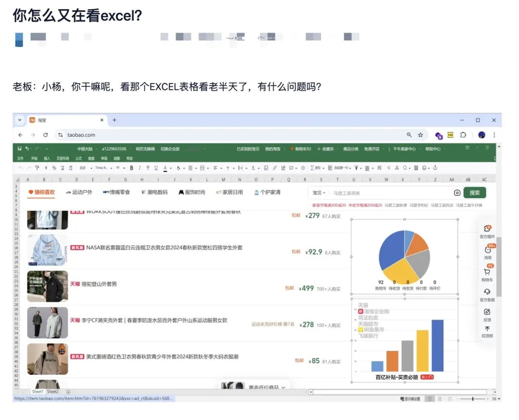Open the font size dropdown
Viewport: 519px width, 420px height.
click(x=124, y=168)
